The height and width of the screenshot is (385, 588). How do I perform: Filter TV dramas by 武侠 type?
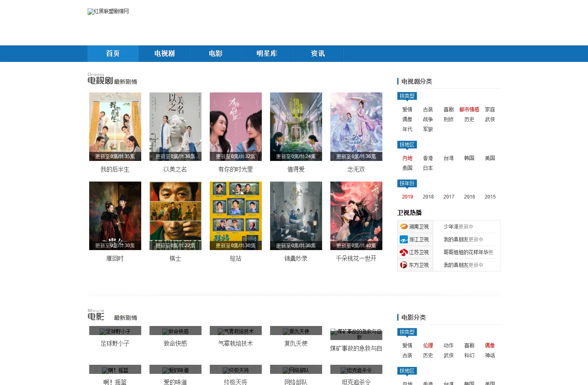(490, 119)
